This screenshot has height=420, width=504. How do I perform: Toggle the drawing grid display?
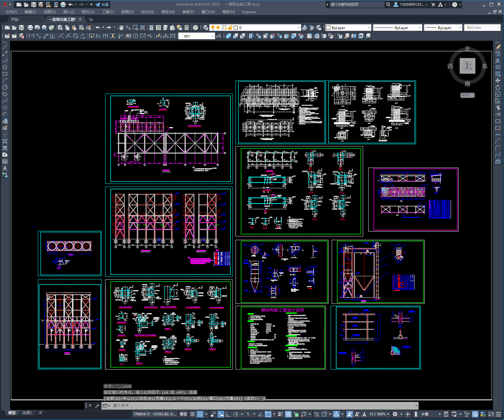coord(192,414)
